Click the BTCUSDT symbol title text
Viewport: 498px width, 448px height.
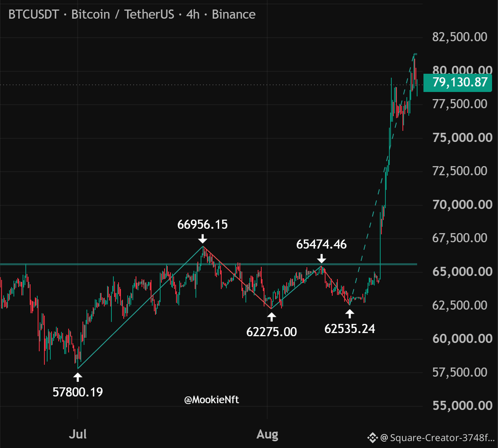tap(34, 15)
